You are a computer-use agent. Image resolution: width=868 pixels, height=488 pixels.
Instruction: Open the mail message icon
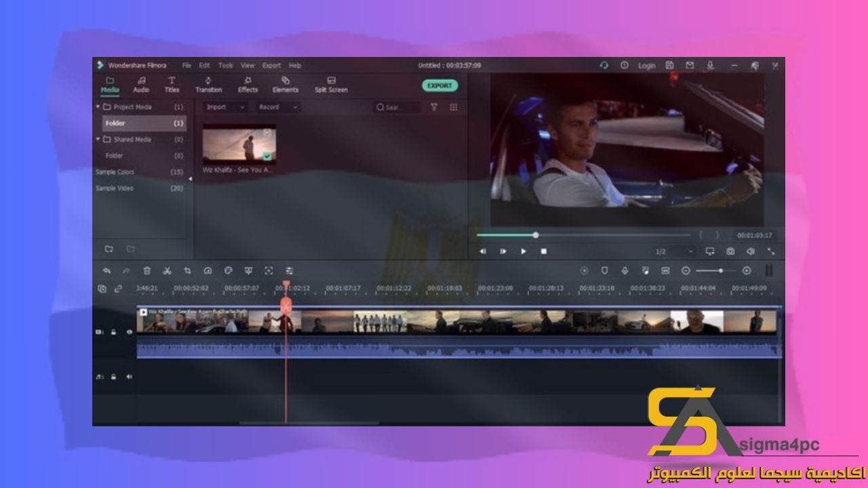tap(690, 66)
